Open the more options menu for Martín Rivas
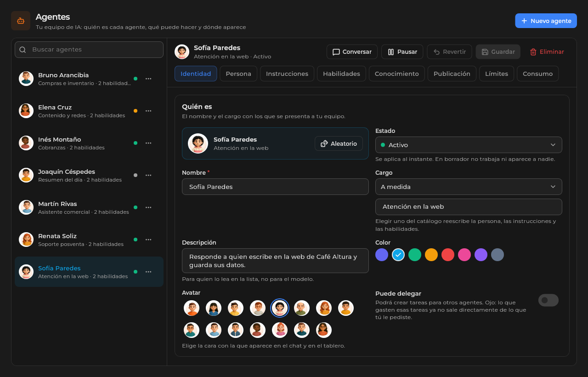 click(148, 207)
